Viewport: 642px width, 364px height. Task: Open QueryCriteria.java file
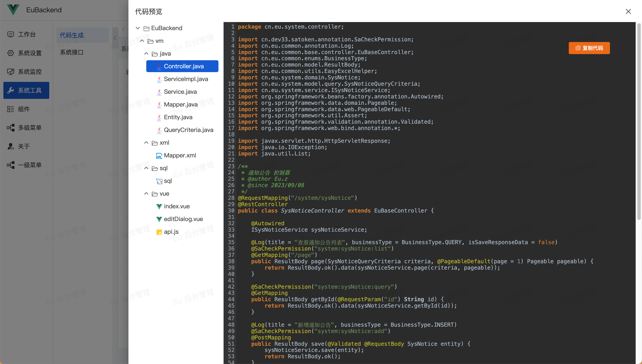188,130
